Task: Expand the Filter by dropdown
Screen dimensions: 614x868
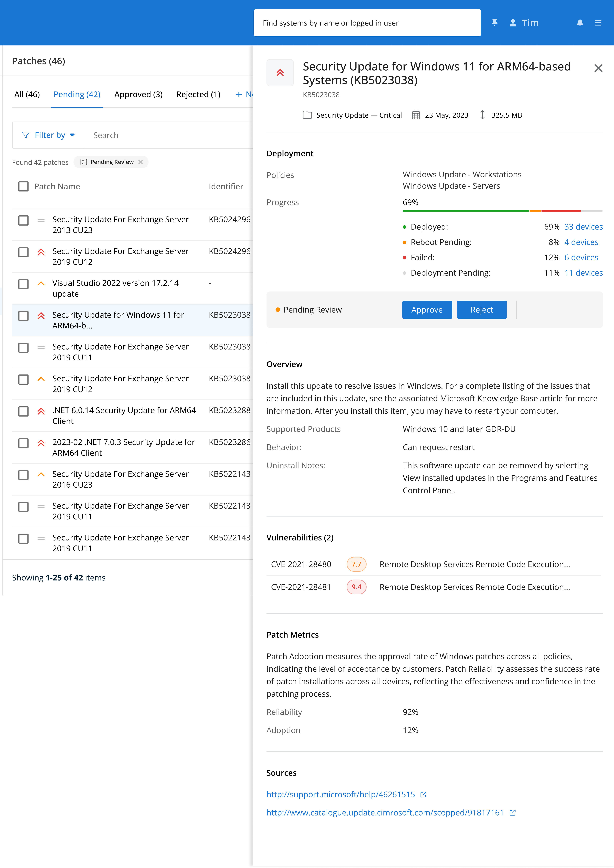Action: pyautogui.click(x=48, y=135)
